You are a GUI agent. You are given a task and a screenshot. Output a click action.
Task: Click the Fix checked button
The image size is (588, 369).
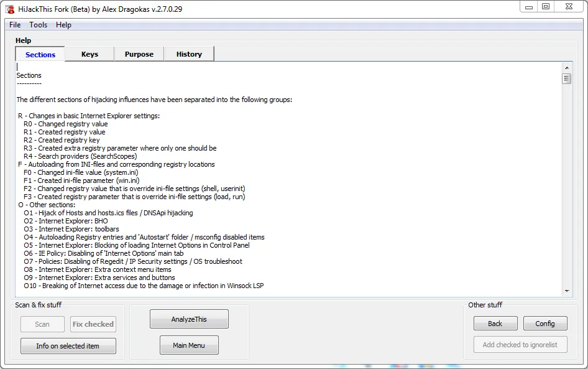(x=93, y=324)
